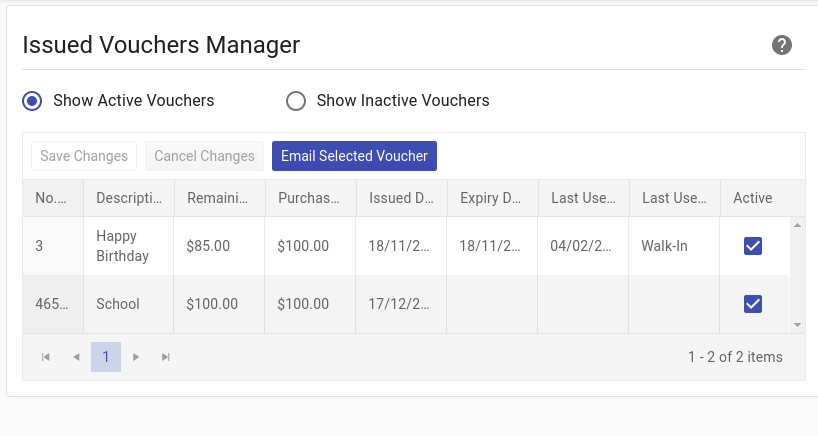Select Show Active Vouchers radio button
Viewport: 818px width, 436px height.
(33, 100)
